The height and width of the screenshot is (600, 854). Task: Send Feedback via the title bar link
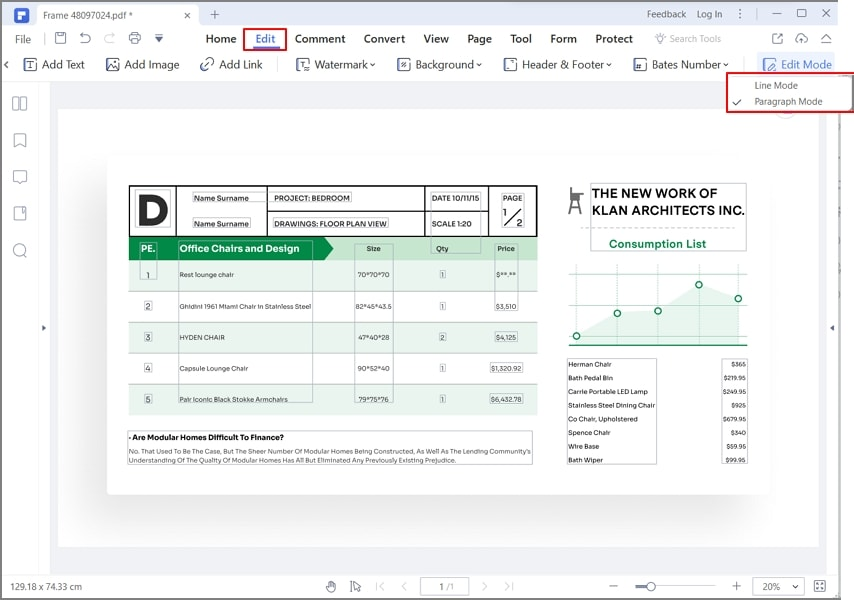667,14
